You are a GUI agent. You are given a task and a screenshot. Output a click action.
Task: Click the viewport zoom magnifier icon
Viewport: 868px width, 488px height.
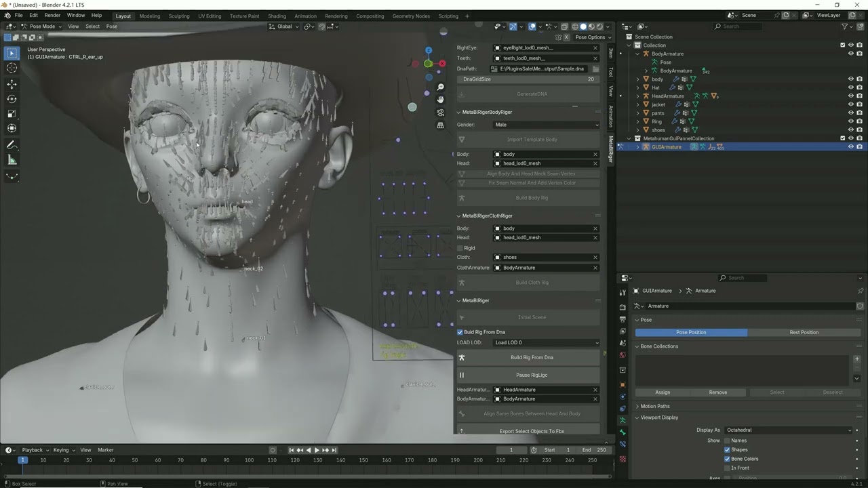441,87
